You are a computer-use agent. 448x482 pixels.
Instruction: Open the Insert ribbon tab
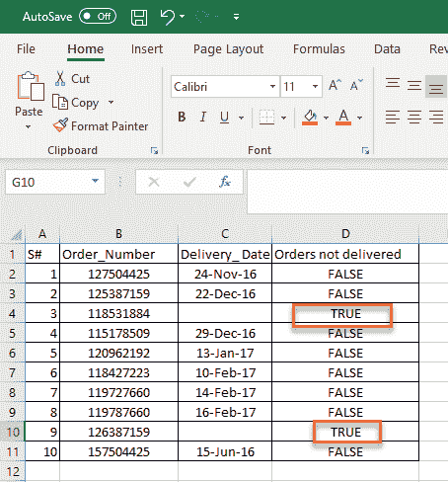pos(147,49)
